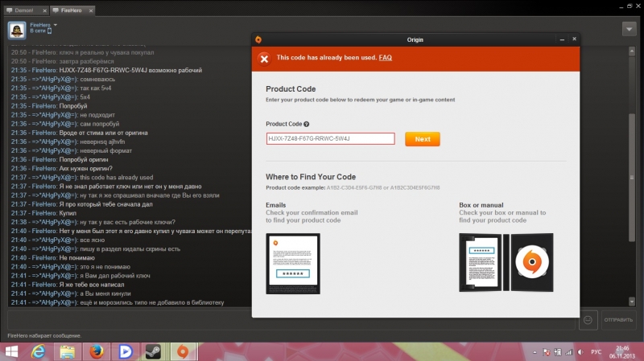Click the chat scrollbar up arrow
The width and height of the screenshot is (644, 361).
tap(632, 51)
